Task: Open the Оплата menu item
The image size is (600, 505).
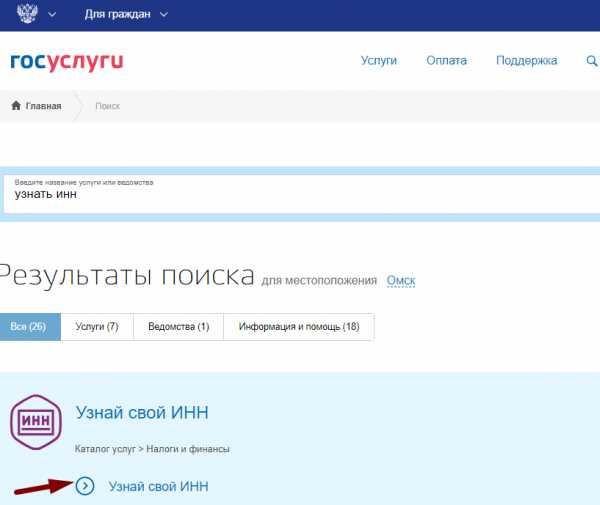Action: coord(447,60)
